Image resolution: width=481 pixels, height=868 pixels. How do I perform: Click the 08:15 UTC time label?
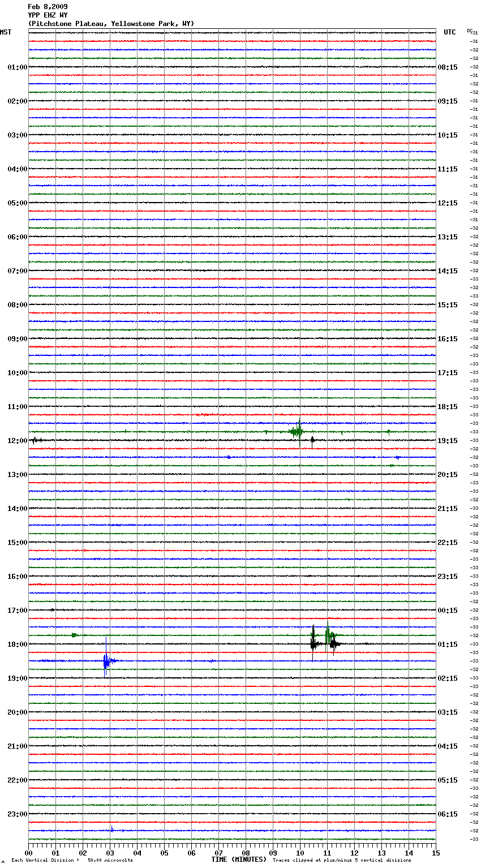[448, 67]
